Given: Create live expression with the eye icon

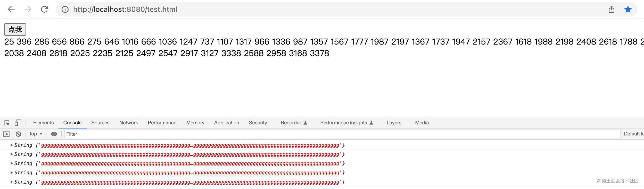Looking at the screenshot, I should [54, 134].
